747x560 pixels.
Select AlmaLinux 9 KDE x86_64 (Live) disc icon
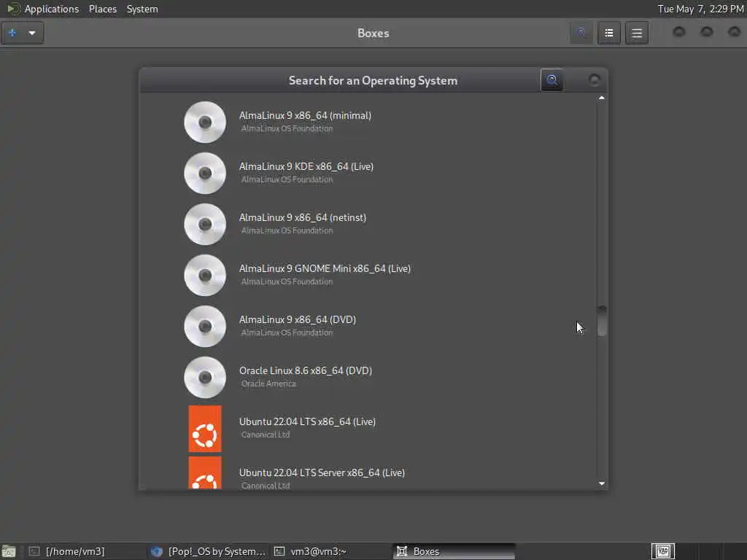(x=205, y=173)
